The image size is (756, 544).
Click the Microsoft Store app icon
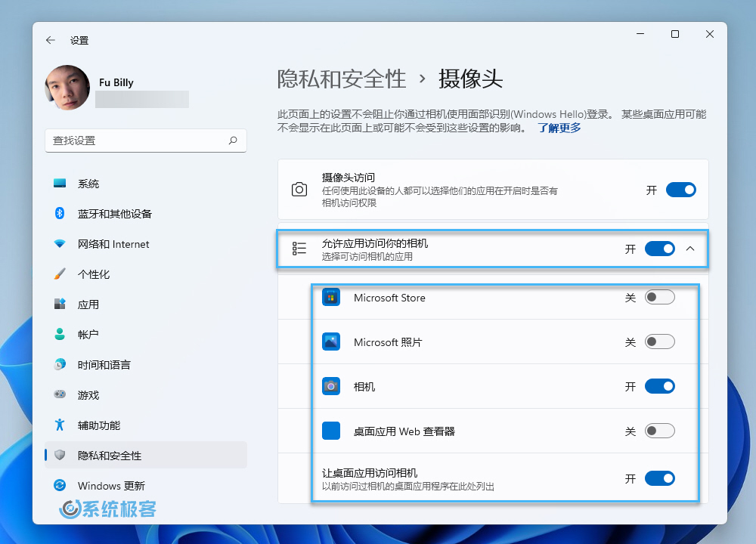331,297
